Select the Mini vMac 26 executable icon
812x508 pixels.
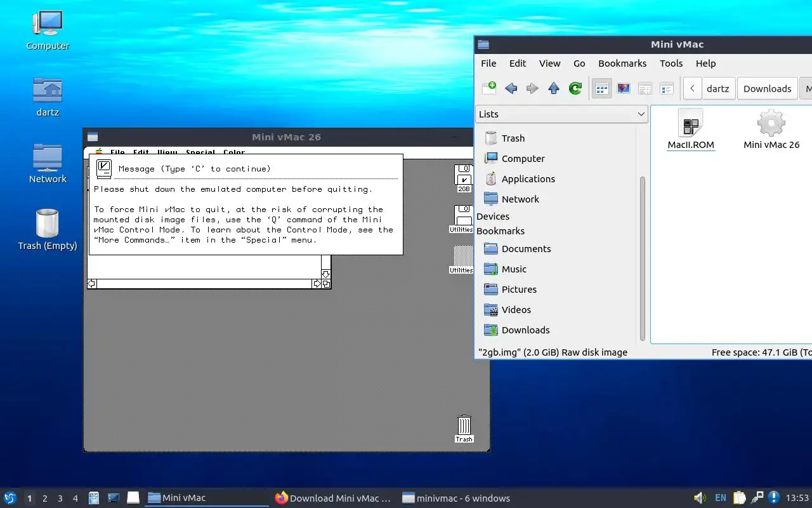point(771,129)
